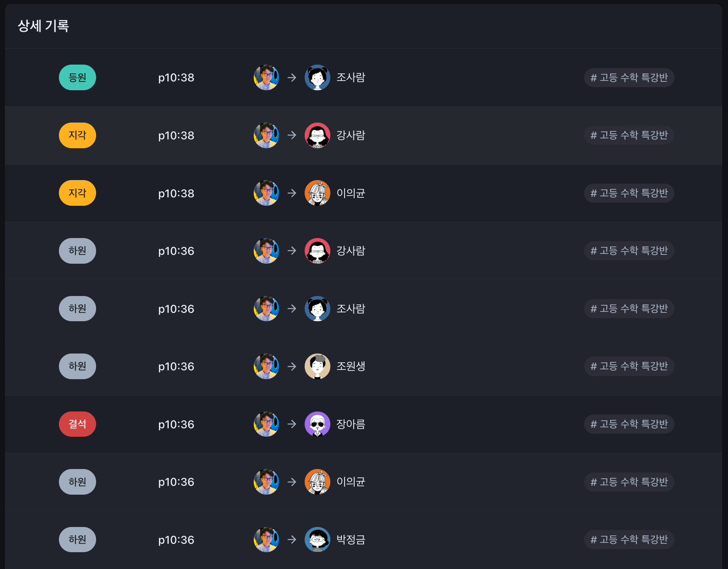Click the teacher avatar in the 결석 row

[266, 424]
